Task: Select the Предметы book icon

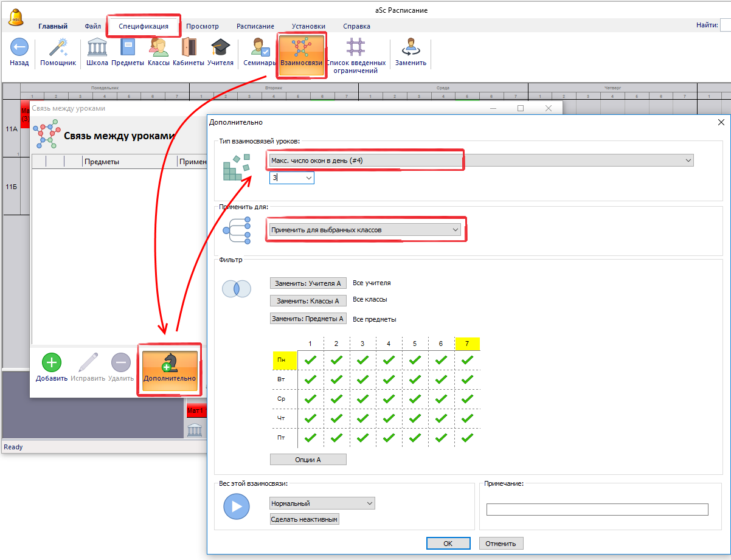Action: coord(128,47)
